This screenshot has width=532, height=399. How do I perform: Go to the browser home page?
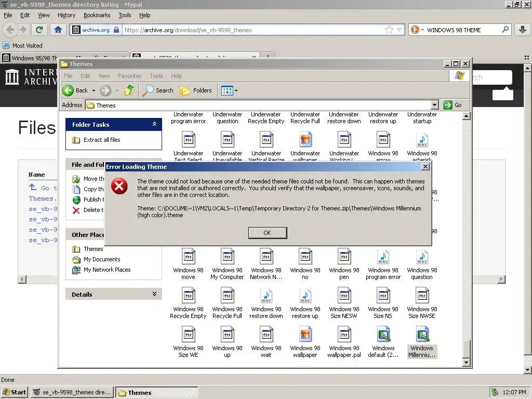click(x=58, y=30)
